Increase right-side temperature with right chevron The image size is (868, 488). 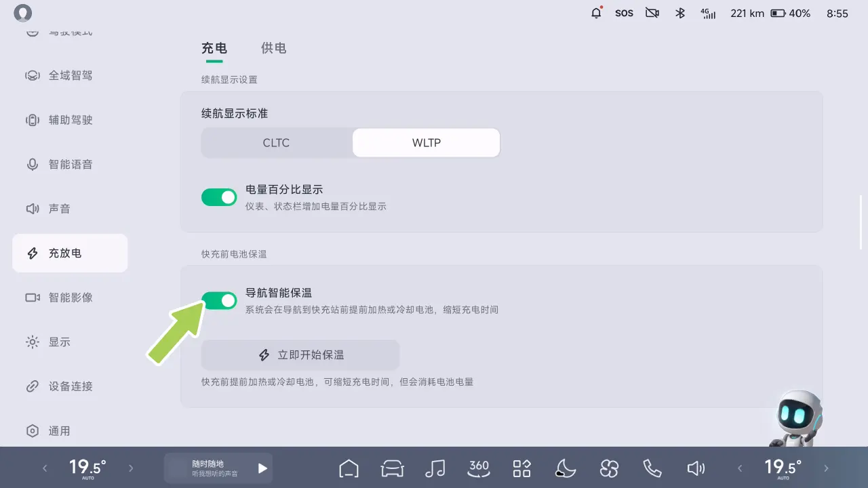click(826, 468)
